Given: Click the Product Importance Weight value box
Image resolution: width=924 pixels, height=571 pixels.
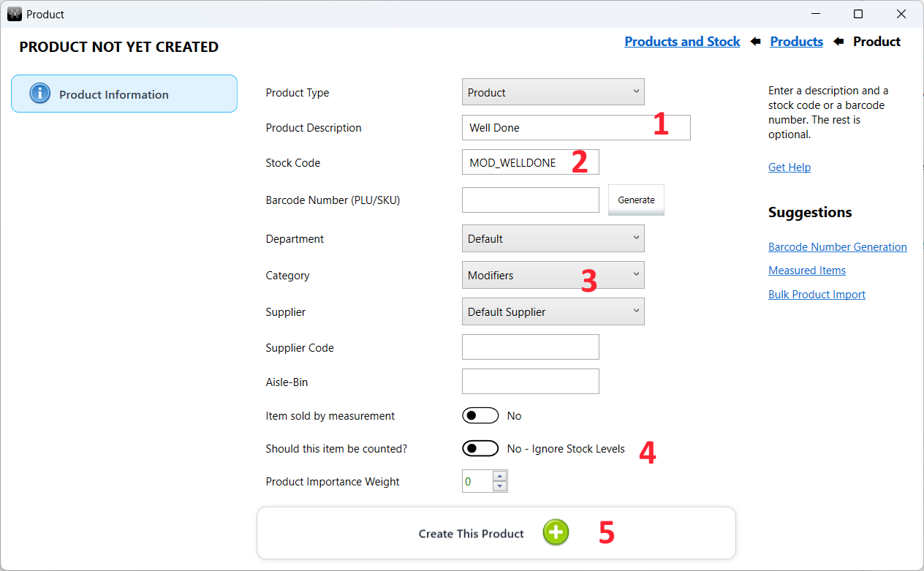Looking at the screenshot, I should [477, 481].
